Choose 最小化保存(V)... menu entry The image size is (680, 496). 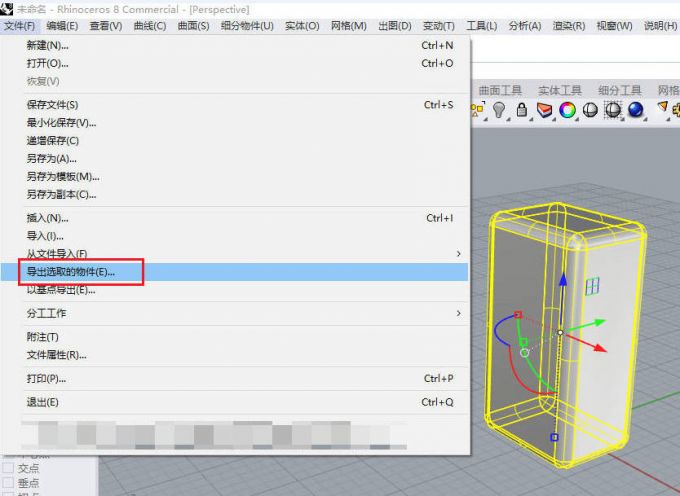point(234,123)
